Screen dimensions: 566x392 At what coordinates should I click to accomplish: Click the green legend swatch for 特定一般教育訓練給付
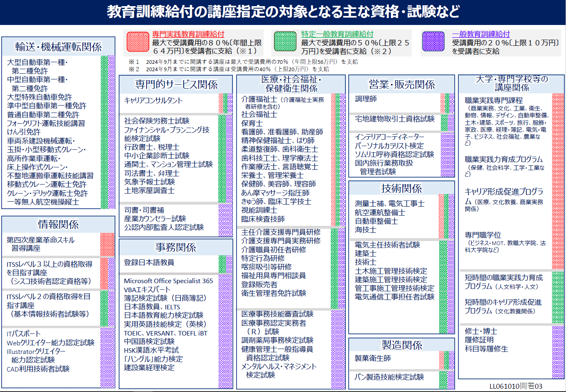285,42
